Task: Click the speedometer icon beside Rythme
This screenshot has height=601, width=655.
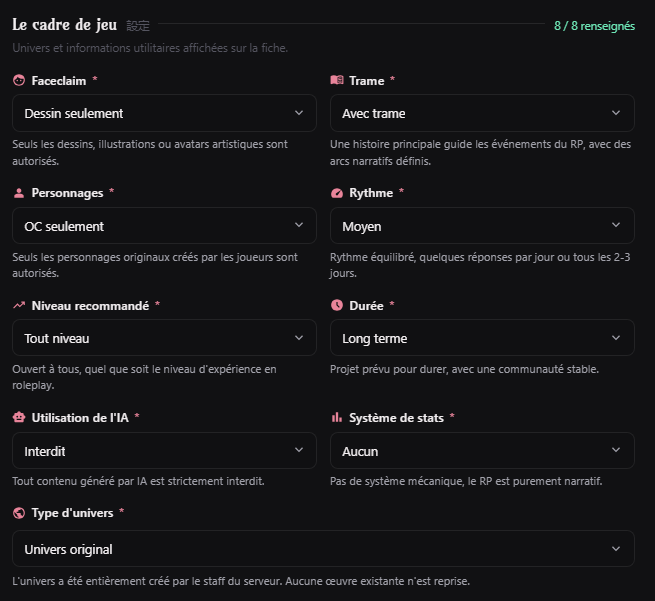Action: [337, 193]
